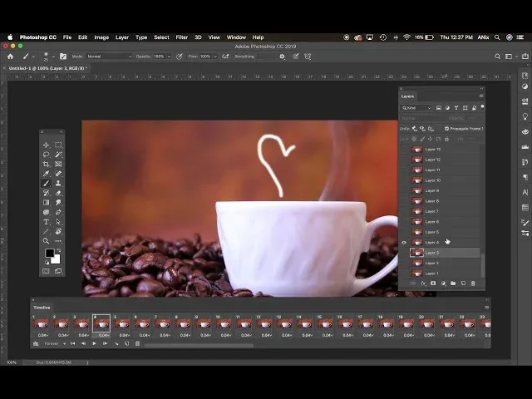The width and height of the screenshot is (532, 399).
Task: Toggle visibility of Layer 5
Action: click(x=404, y=232)
